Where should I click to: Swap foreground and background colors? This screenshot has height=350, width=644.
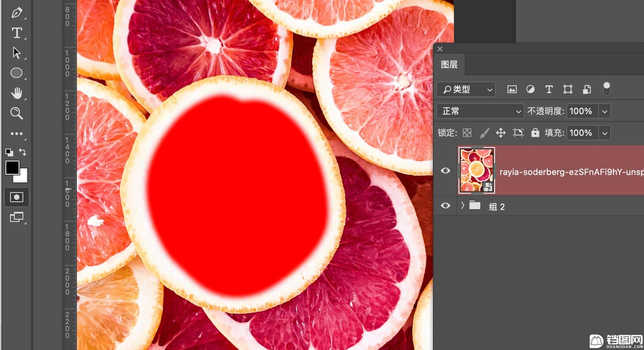(23, 152)
